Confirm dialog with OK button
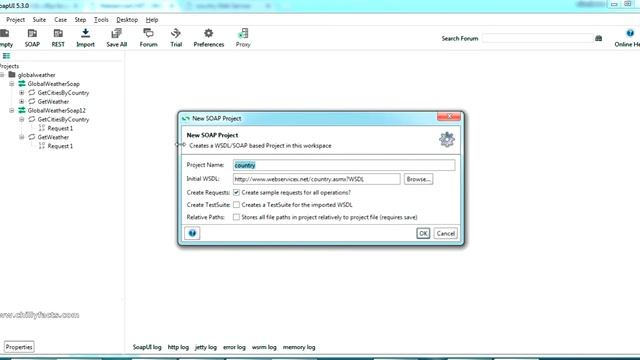This screenshot has height=360, width=640. coord(423,233)
